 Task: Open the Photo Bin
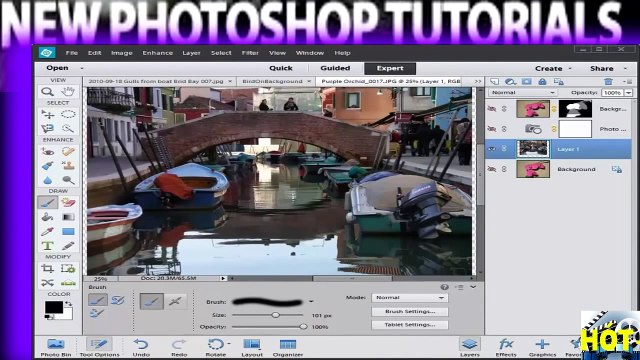[x=56, y=347]
